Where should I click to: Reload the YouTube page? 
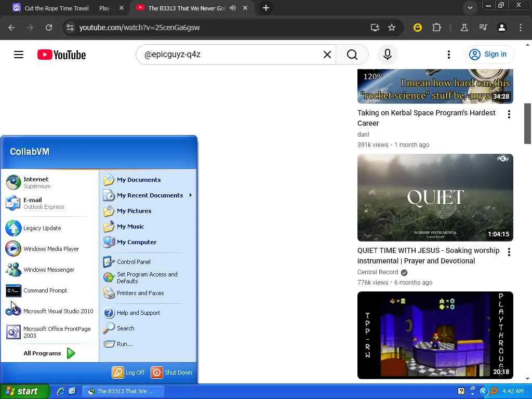click(49, 28)
